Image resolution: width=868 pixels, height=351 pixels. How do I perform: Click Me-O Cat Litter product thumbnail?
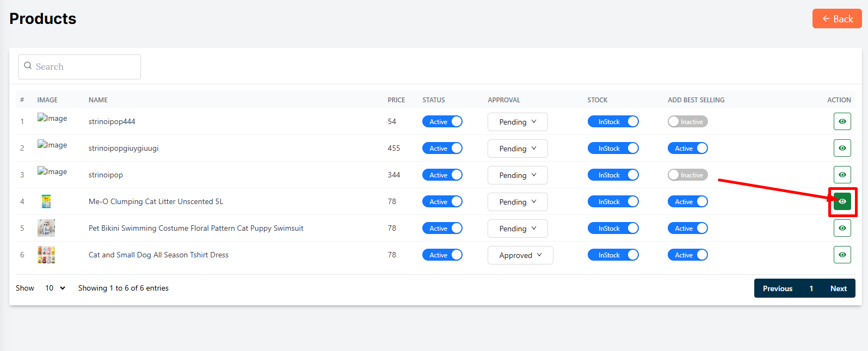click(46, 201)
